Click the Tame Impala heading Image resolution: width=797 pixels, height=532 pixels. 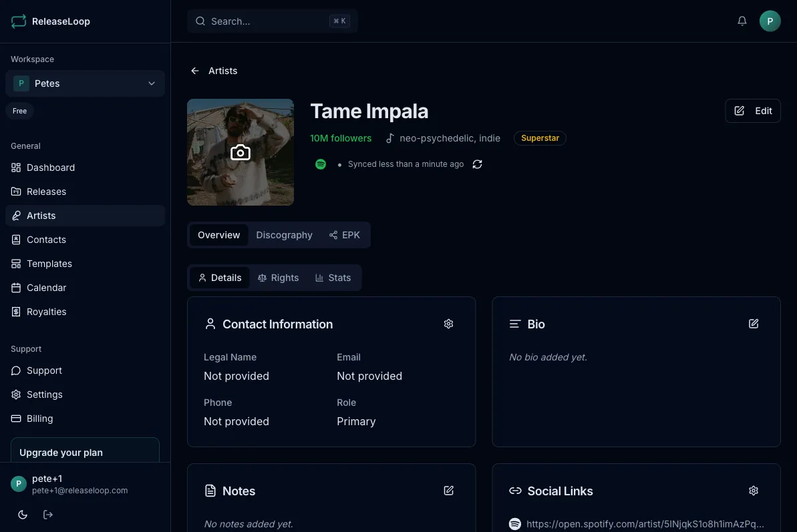(369, 111)
